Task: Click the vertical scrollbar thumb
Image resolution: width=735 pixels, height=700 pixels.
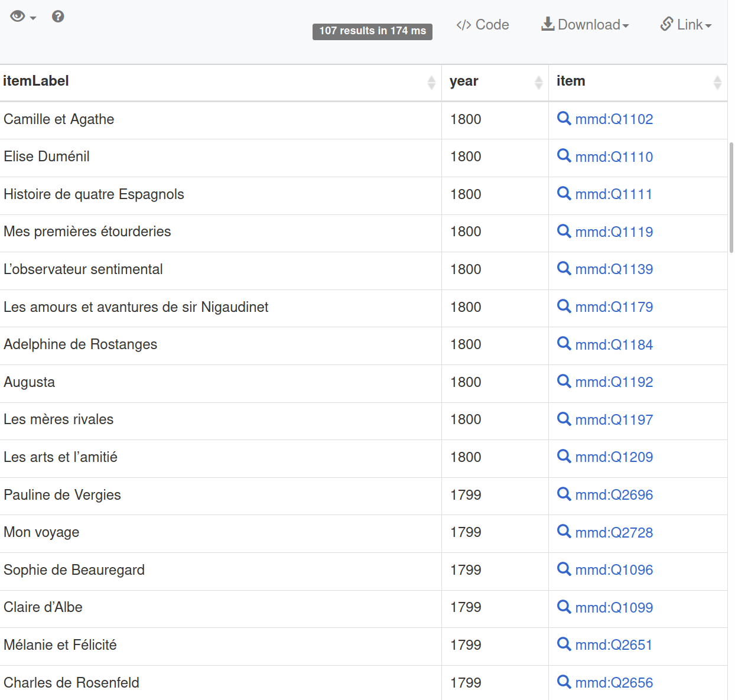Action: coord(731,197)
